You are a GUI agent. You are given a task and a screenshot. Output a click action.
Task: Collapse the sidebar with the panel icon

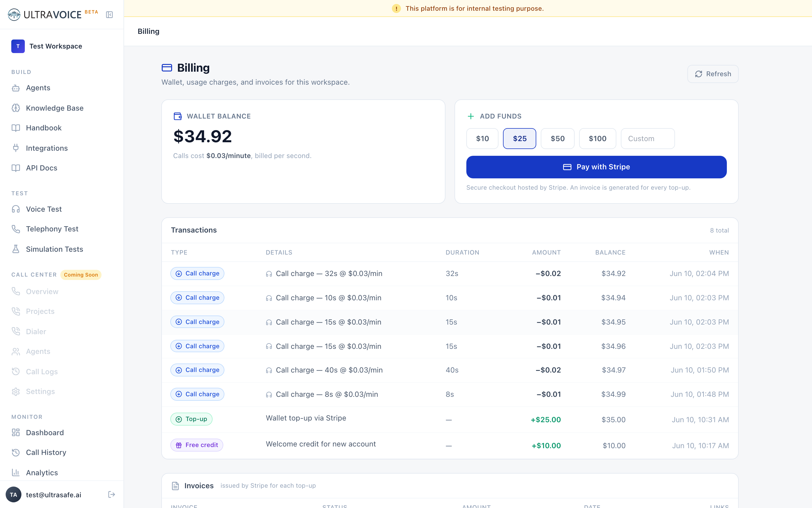tap(109, 14)
